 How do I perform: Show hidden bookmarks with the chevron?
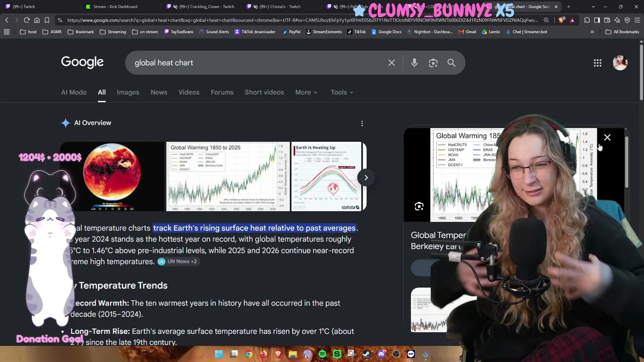pos(592,32)
